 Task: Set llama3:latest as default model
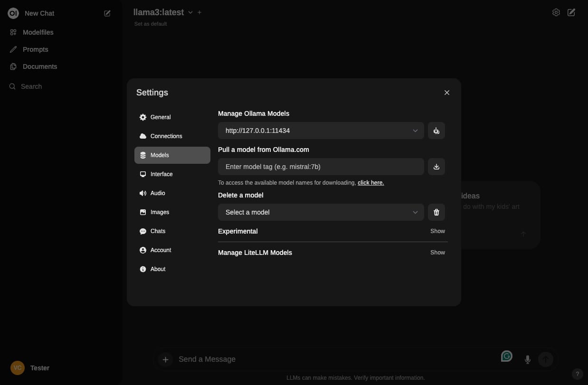(150, 24)
